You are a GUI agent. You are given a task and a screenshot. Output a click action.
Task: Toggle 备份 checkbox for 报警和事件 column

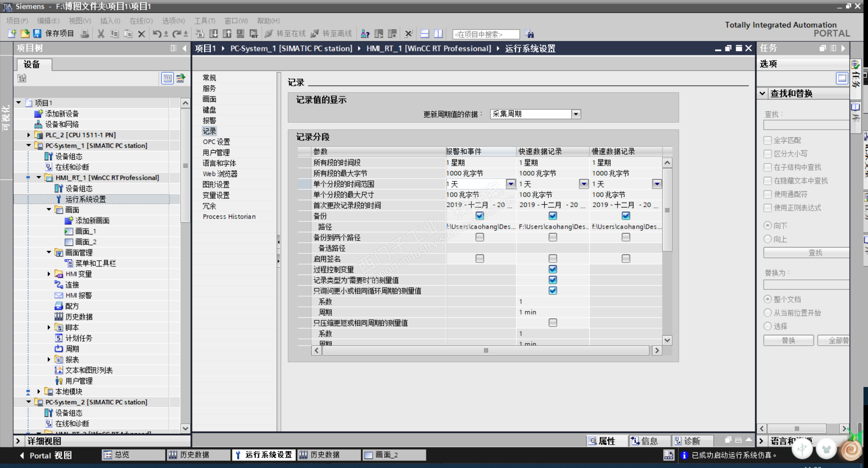(480, 216)
